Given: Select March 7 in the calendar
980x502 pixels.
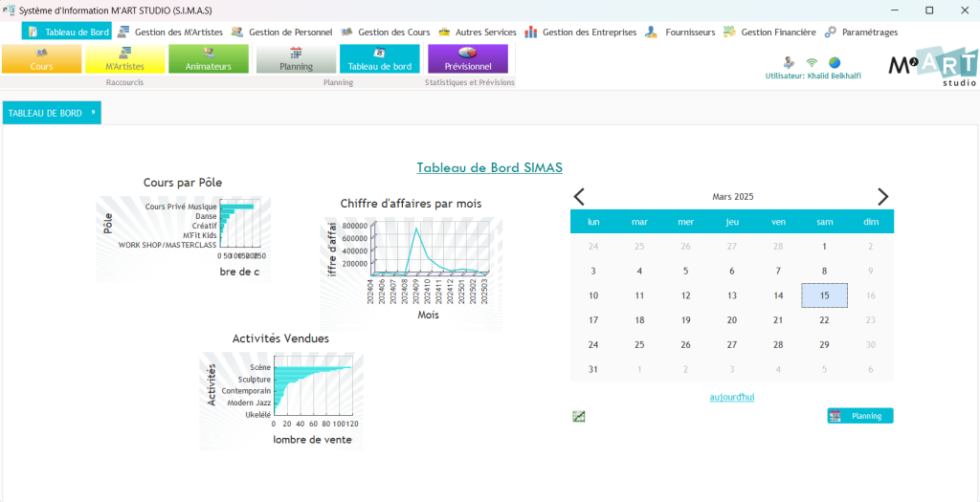Looking at the screenshot, I should (778, 271).
